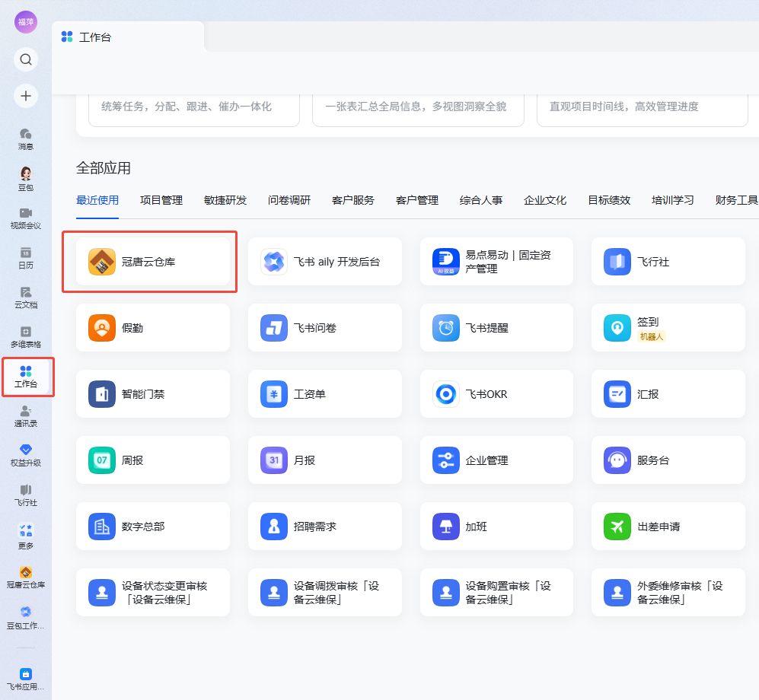Click card 一张表汇总全局信息，多视图洞察全貌
The width and height of the screenshot is (759, 700).
click(x=418, y=110)
